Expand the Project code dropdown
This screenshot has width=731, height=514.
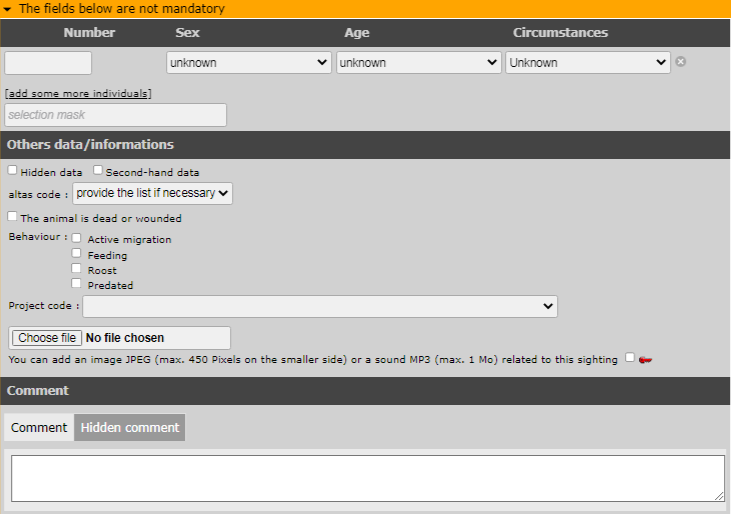320,306
